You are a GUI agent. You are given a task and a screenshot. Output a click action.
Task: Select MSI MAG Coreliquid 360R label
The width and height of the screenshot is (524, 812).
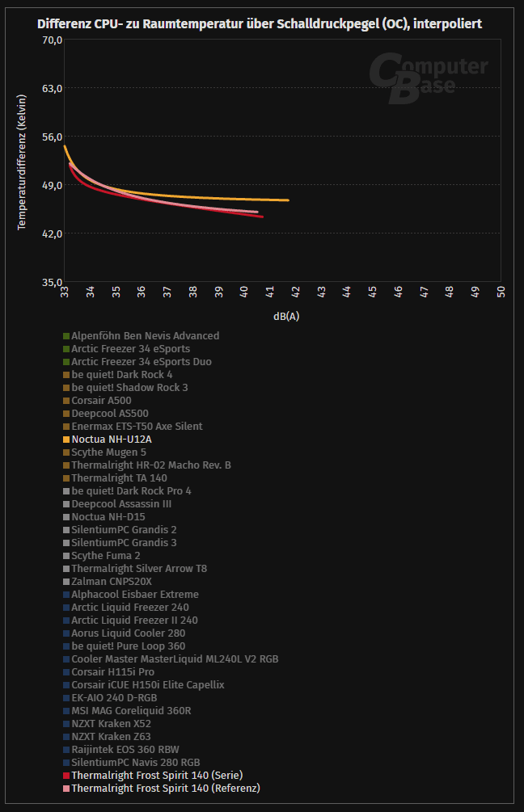(x=131, y=711)
